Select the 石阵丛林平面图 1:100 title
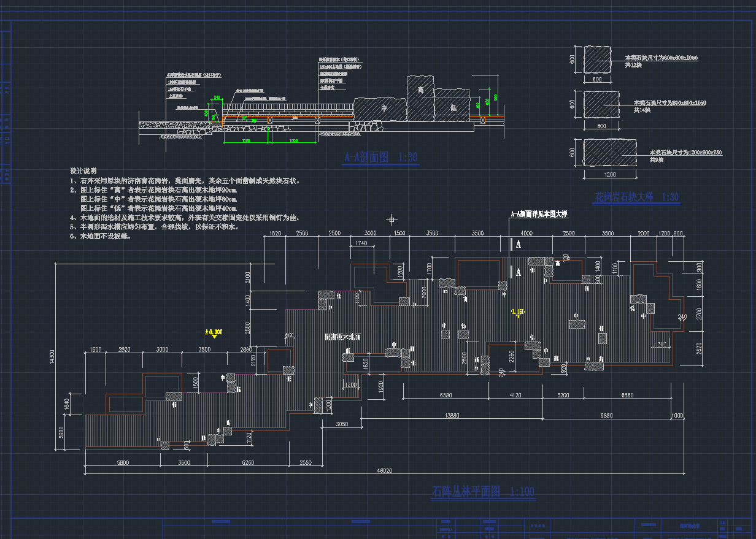Screen dimensions: 756x539 click(483, 492)
